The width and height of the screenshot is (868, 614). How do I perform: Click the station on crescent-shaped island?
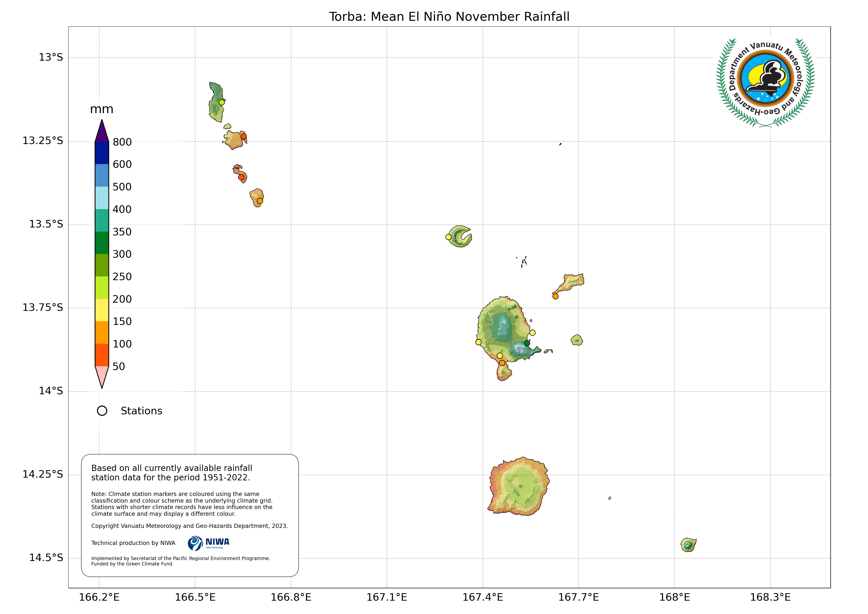pyautogui.click(x=448, y=237)
